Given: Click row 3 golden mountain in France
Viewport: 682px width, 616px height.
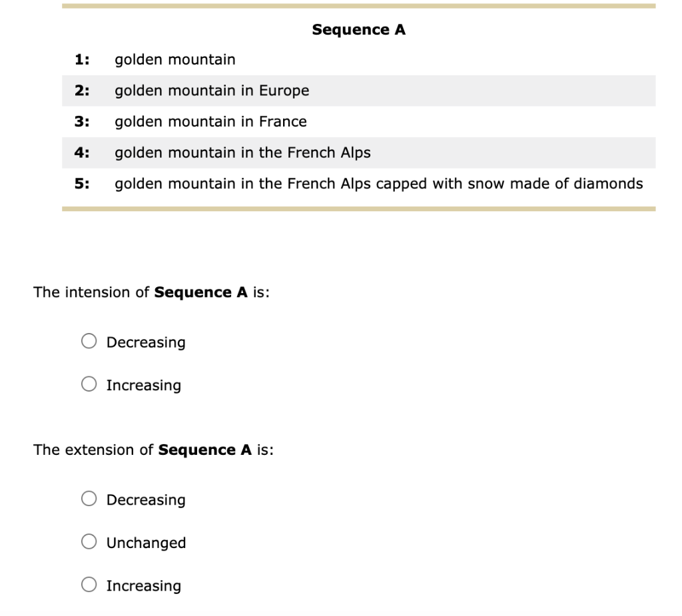Looking at the screenshot, I should click(x=210, y=122).
